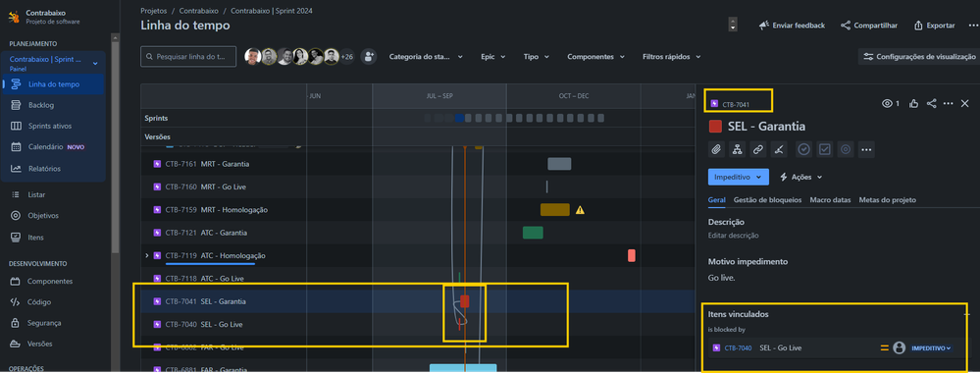The width and height of the screenshot is (980, 373).
Task: Click the share icon in issue panel header
Action: 931,103
